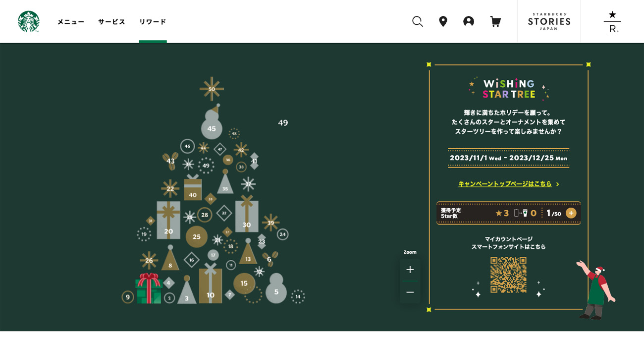
Task: Open the サービス menu
Action: click(x=111, y=22)
